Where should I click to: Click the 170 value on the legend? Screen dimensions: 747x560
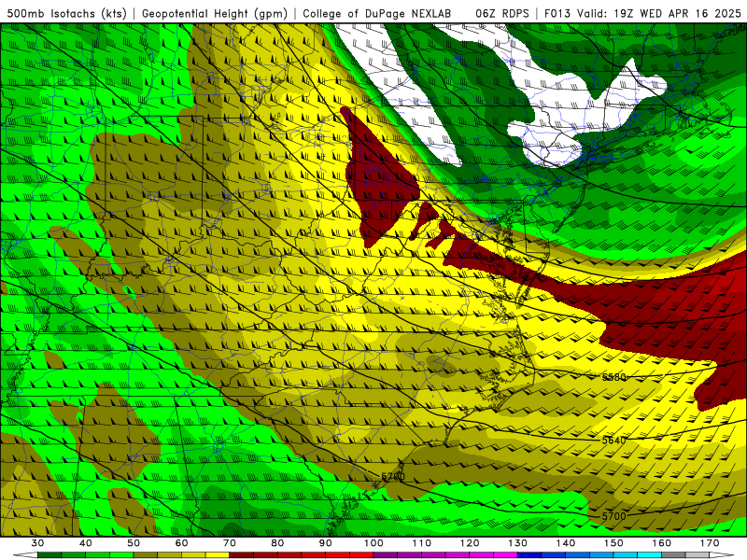(710, 543)
